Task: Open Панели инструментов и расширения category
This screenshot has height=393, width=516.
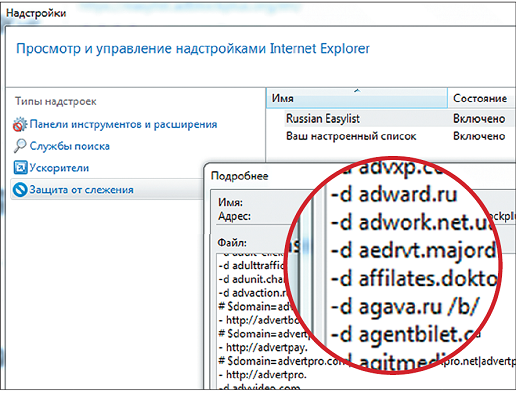Action: click(123, 124)
